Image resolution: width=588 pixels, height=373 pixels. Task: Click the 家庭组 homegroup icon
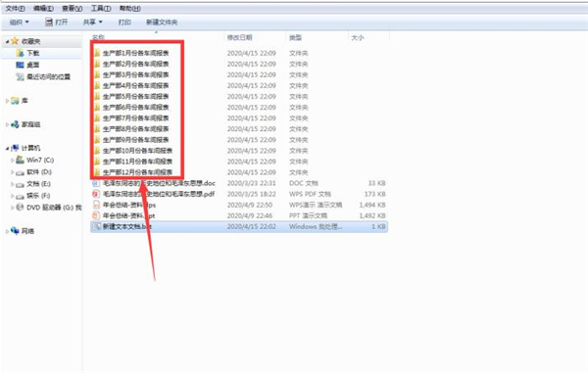(15, 124)
